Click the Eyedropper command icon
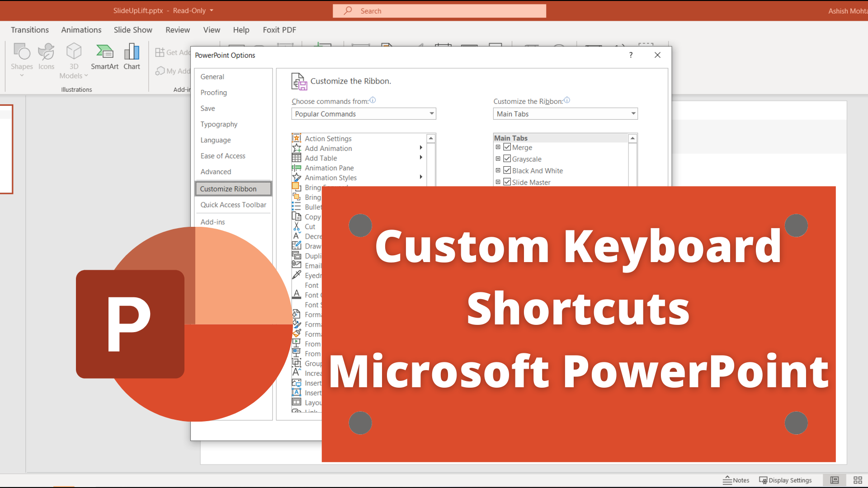Image resolution: width=868 pixels, height=488 pixels. click(x=297, y=275)
